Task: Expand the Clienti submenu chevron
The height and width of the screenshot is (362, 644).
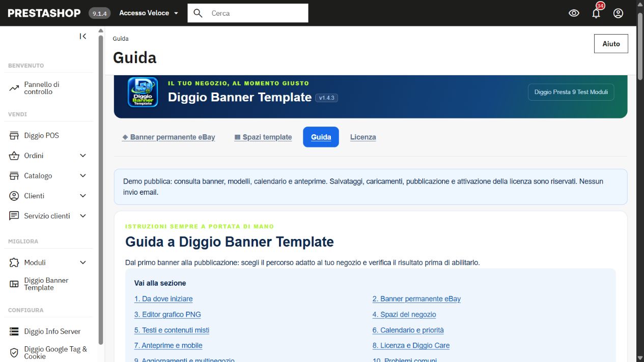Action: coord(83,196)
